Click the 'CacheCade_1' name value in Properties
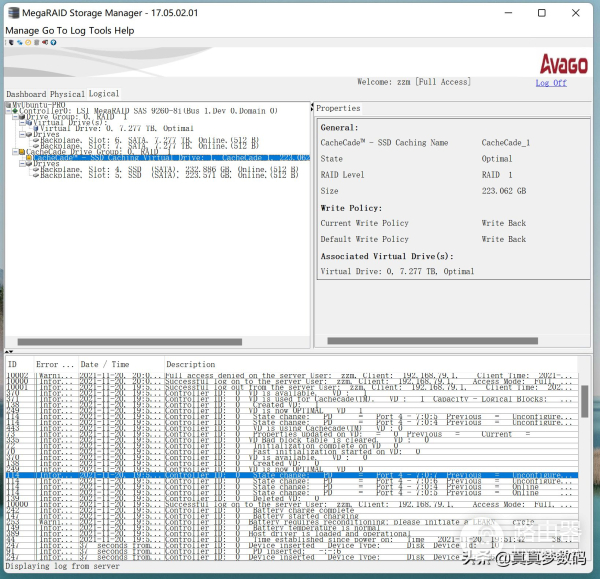 (505, 143)
